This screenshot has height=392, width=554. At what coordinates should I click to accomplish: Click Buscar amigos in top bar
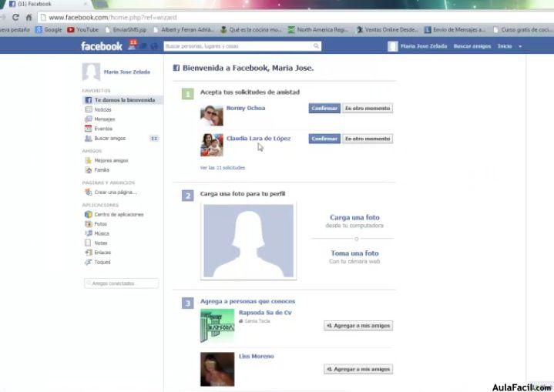coord(472,46)
